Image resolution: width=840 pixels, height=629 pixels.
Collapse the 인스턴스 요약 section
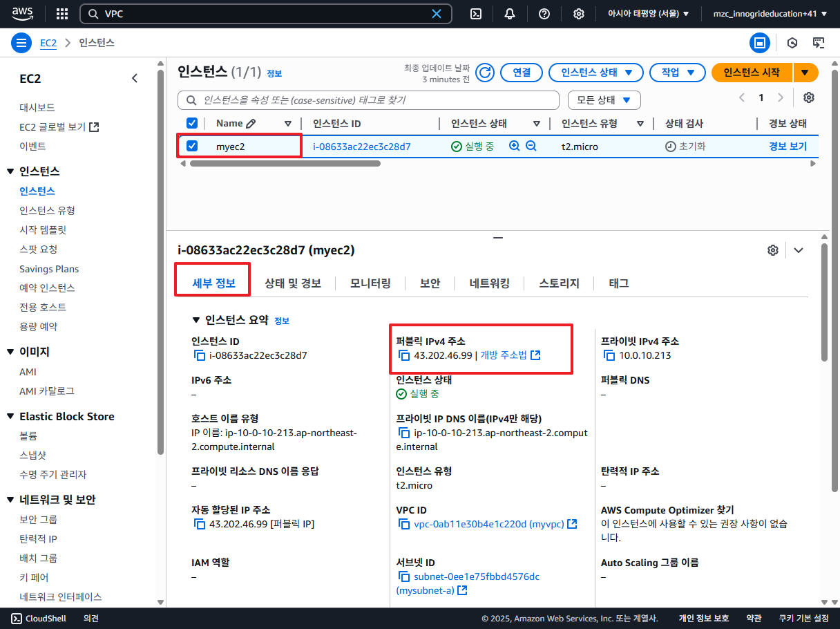coord(195,320)
